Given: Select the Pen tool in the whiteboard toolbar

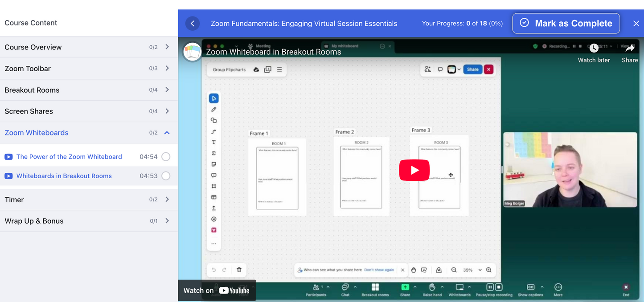Looking at the screenshot, I should pos(213,109).
